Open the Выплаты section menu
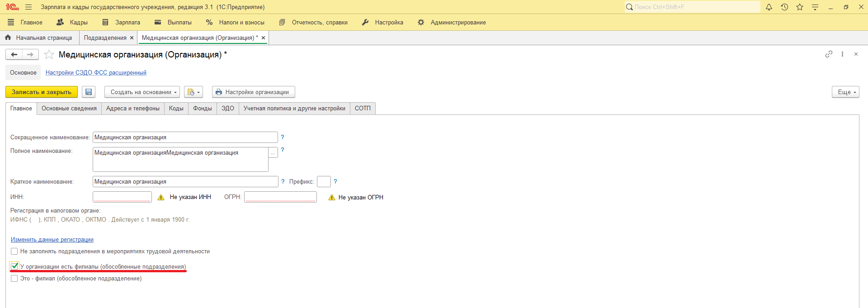 (173, 22)
